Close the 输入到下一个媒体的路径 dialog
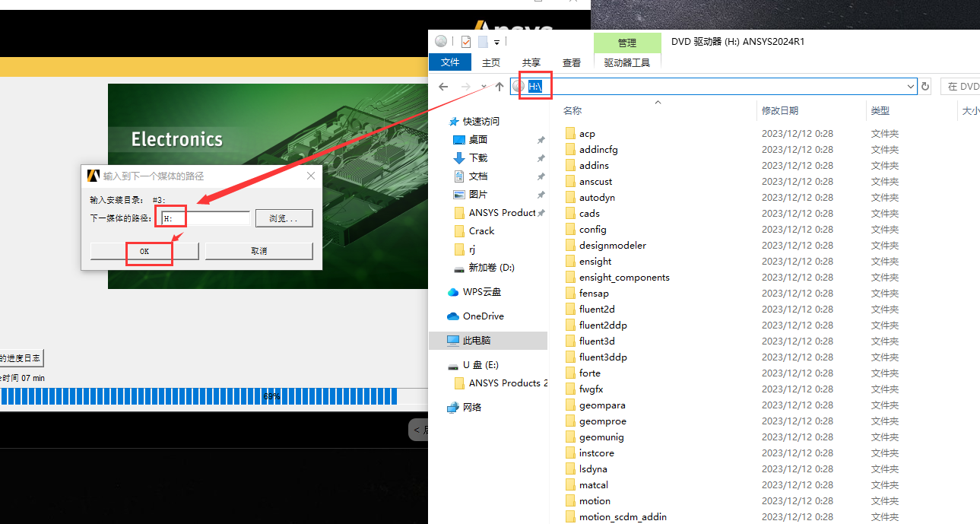 tap(310, 176)
